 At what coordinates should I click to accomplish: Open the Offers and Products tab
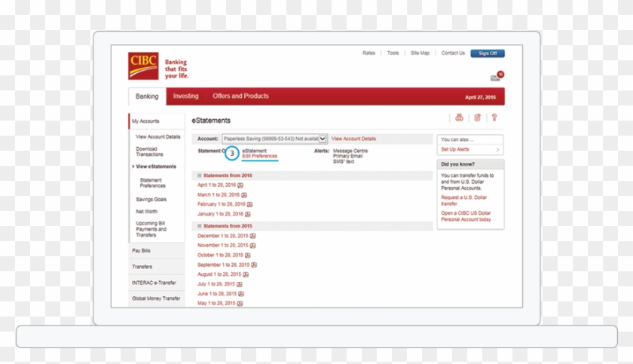point(240,96)
